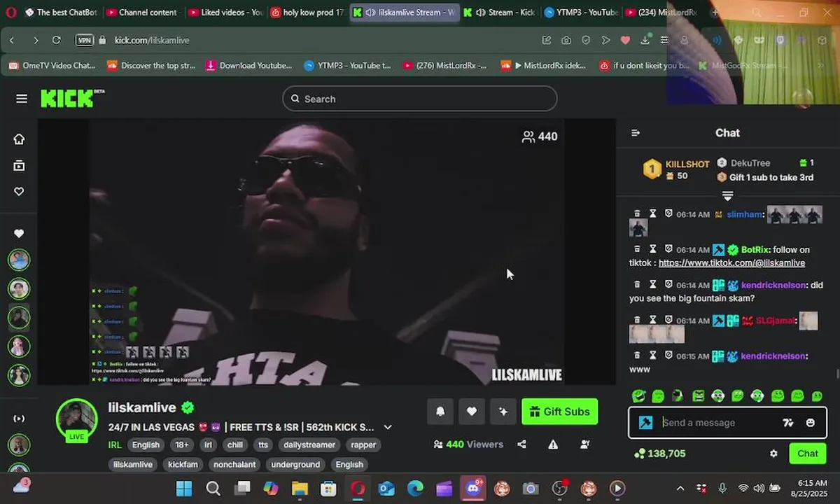
Task: Timeout BotRix using the hourglass icon
Action: click(x=652, y=249)
